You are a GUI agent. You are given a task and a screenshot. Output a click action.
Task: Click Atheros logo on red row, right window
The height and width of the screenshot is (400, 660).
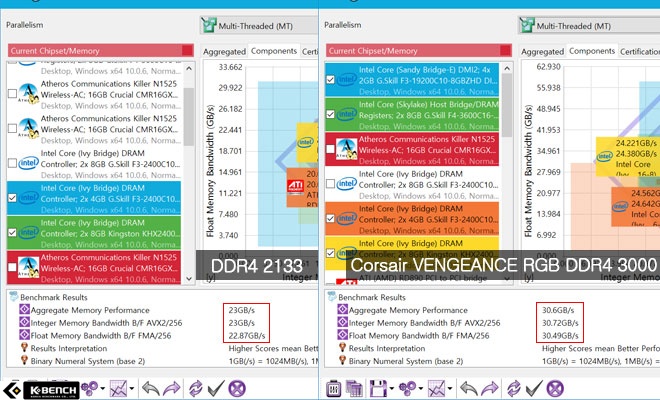(x=347, y=149)
